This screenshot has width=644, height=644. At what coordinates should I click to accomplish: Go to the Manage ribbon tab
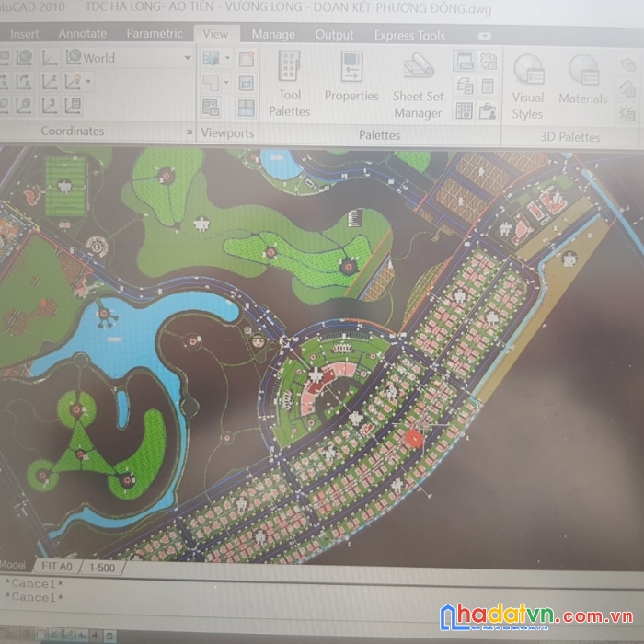coord(273,35)
